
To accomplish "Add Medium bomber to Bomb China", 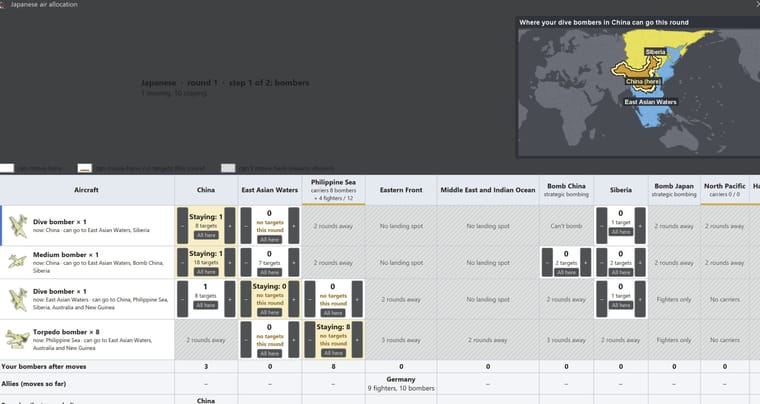I will (x=586, y=262).
